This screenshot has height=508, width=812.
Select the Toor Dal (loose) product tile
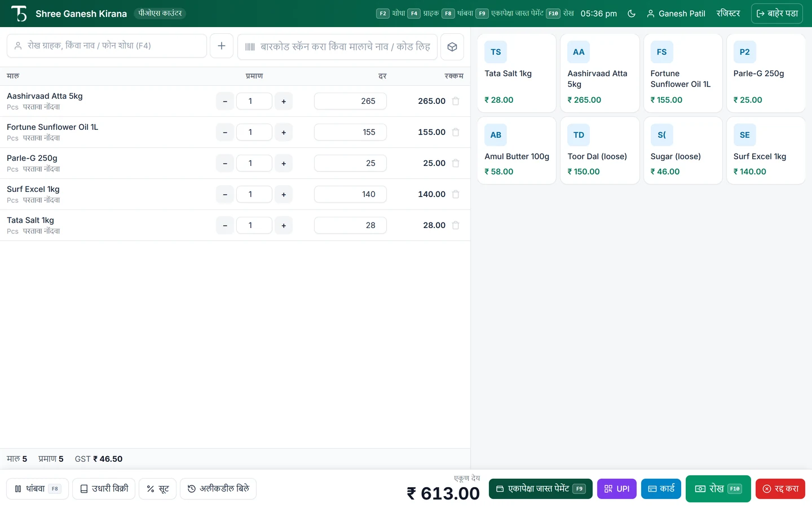[x=599, y=150]
